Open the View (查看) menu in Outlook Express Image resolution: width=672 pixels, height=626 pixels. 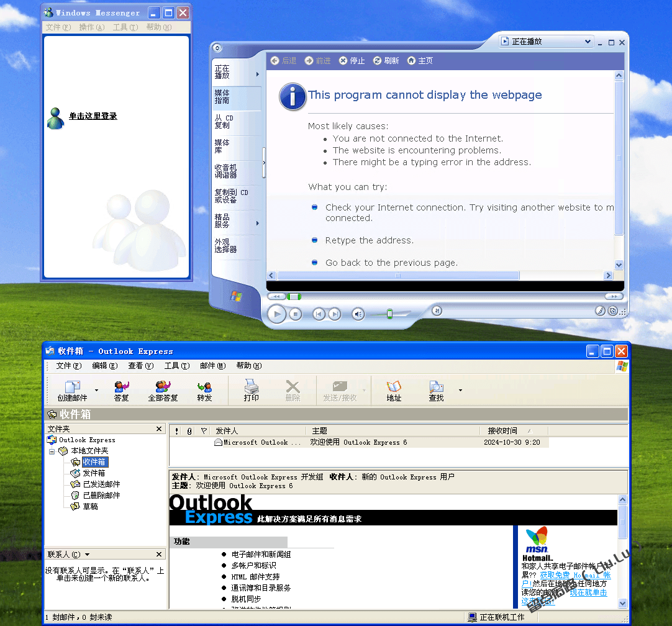pos(140,366)
